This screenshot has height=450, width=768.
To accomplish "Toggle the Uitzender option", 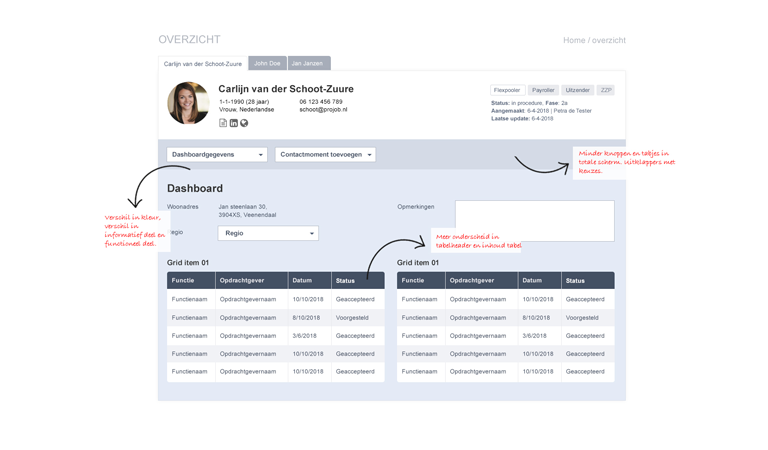I will click(577, 90).
